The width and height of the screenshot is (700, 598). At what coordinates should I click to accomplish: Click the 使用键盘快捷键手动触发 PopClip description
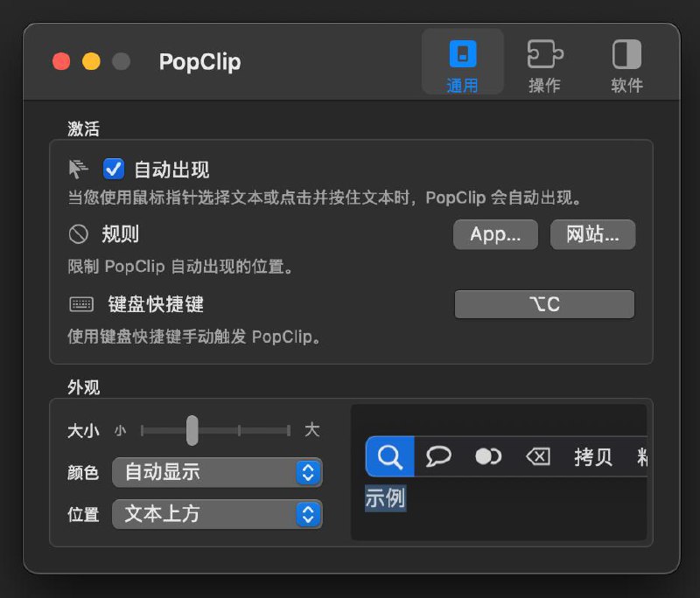(x=194, y=337)
